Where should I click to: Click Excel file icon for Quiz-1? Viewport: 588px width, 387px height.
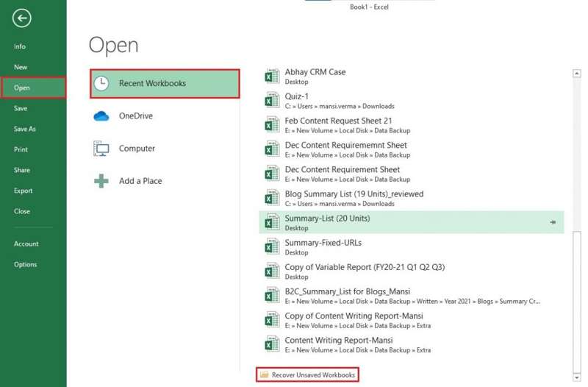(272, 101)
